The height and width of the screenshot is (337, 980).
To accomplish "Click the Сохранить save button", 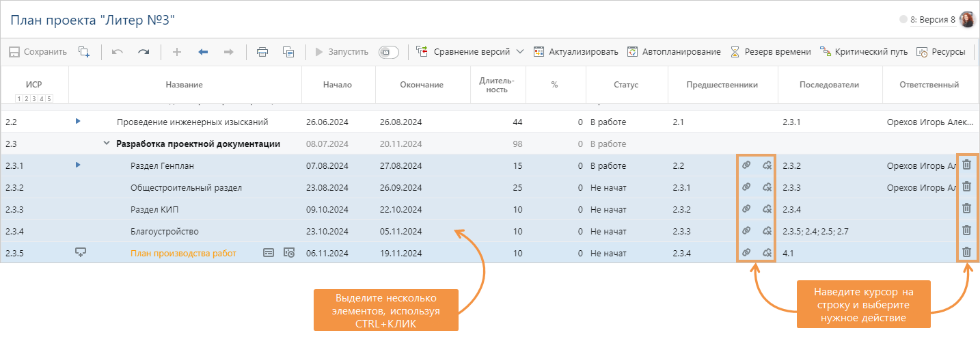I will 38,52.
